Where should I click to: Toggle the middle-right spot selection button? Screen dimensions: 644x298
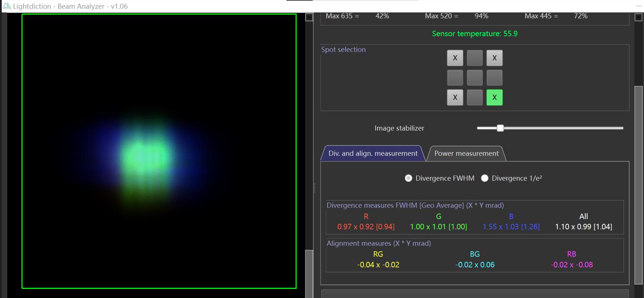(x=494, y=78)
